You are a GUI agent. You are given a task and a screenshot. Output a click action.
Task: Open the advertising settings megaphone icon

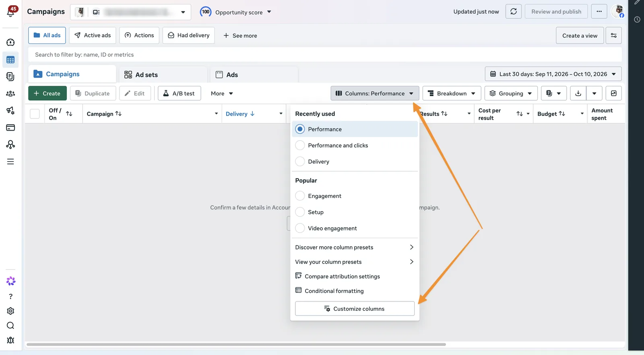[10, 110]
